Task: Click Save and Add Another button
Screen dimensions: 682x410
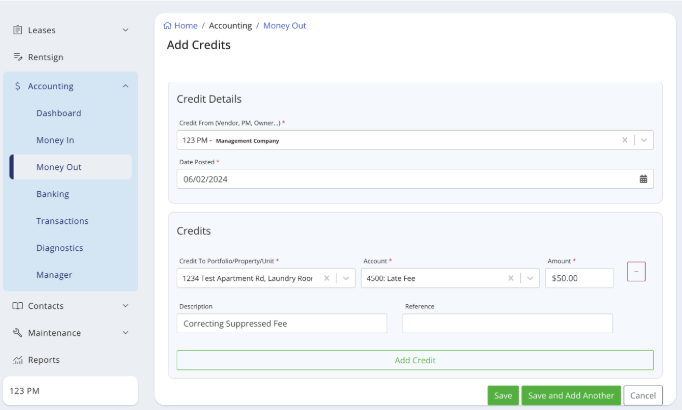Action: click(x=570, y=396)
